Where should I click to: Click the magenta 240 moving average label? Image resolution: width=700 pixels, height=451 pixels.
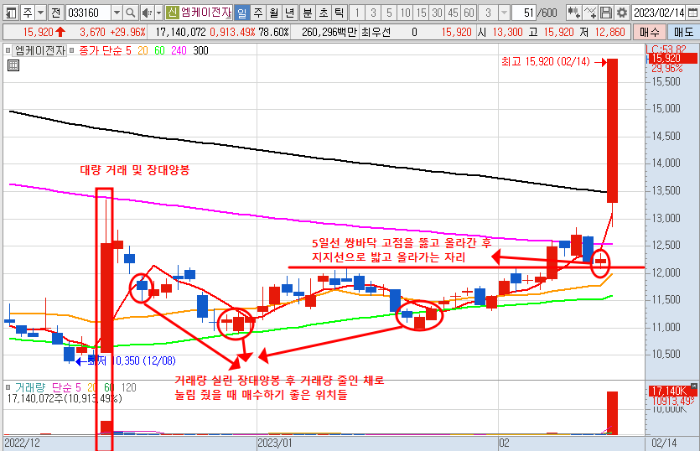[179, 51]
